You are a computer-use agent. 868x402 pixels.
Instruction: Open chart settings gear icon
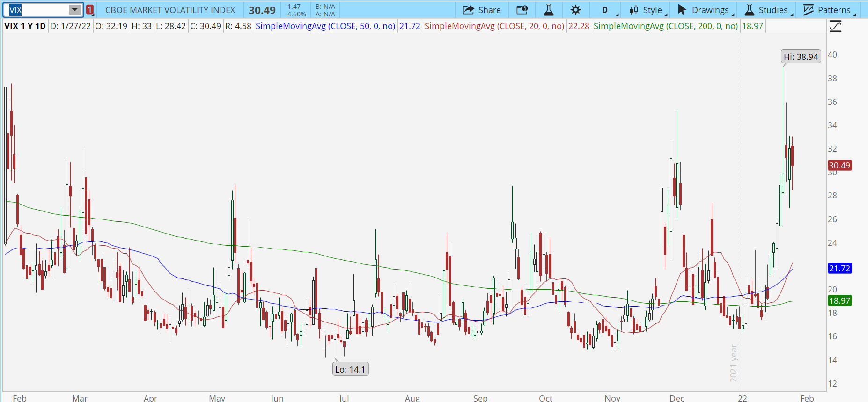pos(575,10)
